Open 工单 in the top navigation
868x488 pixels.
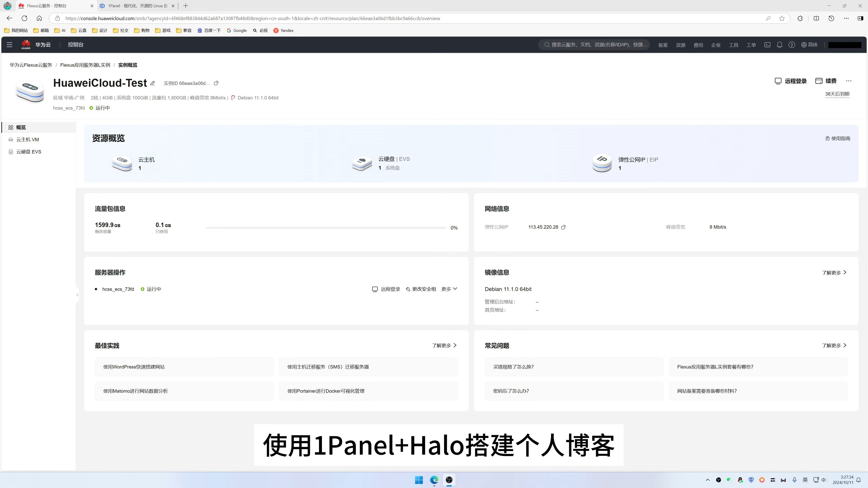pos(751,45)
